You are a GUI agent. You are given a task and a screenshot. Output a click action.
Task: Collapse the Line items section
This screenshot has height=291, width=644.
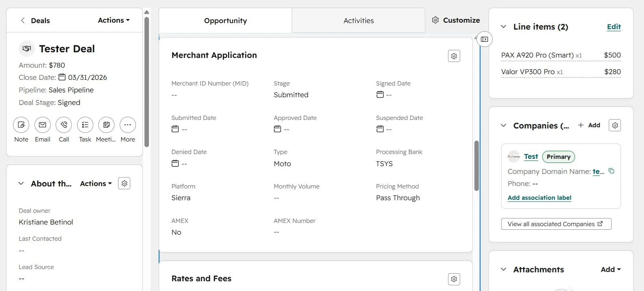(x=504, y=27)
